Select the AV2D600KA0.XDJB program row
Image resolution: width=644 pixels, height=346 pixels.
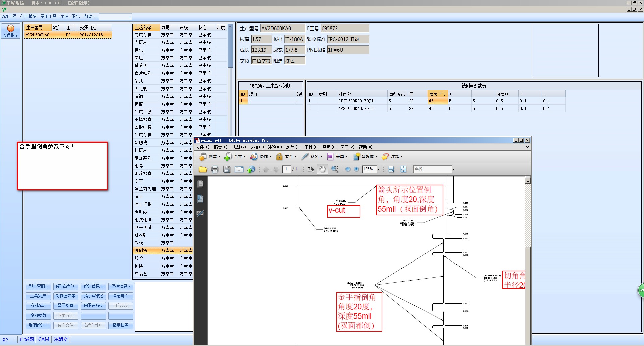click(x=436, y=109)
